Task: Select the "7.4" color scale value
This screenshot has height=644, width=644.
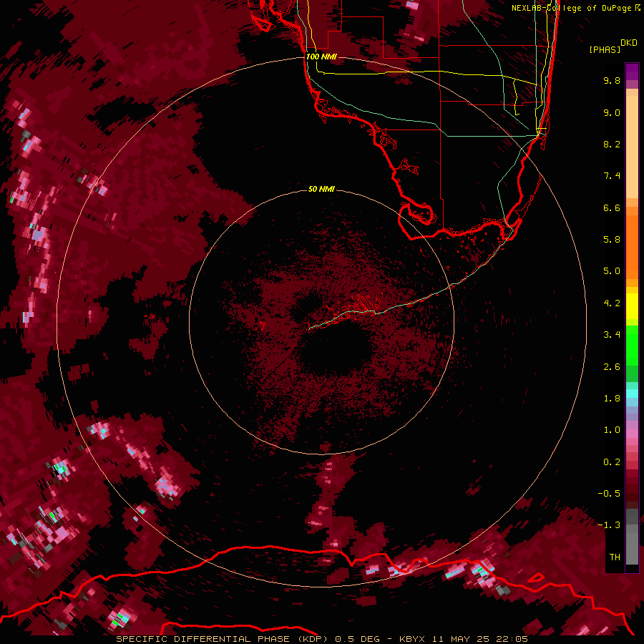Action: coord(612,176)
